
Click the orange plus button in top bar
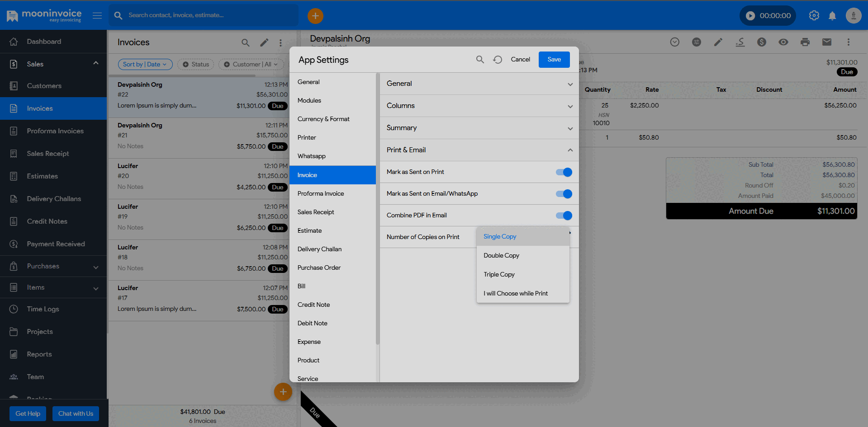(x=315, y=16)
